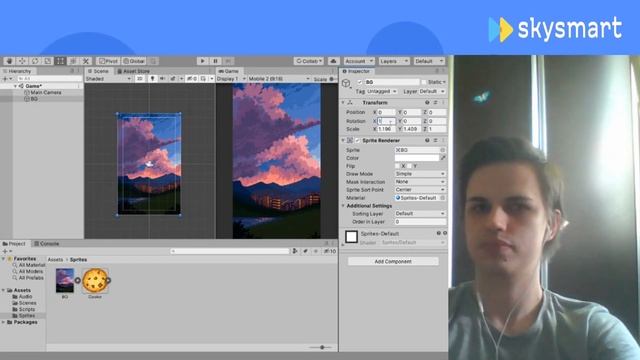Select the Hand tool in the toolbar

9,61
